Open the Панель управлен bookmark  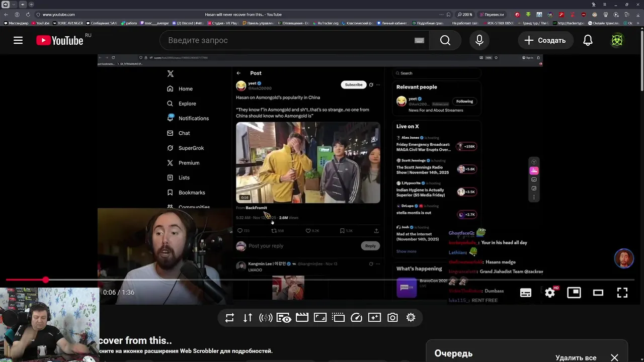tap(258, 23)
